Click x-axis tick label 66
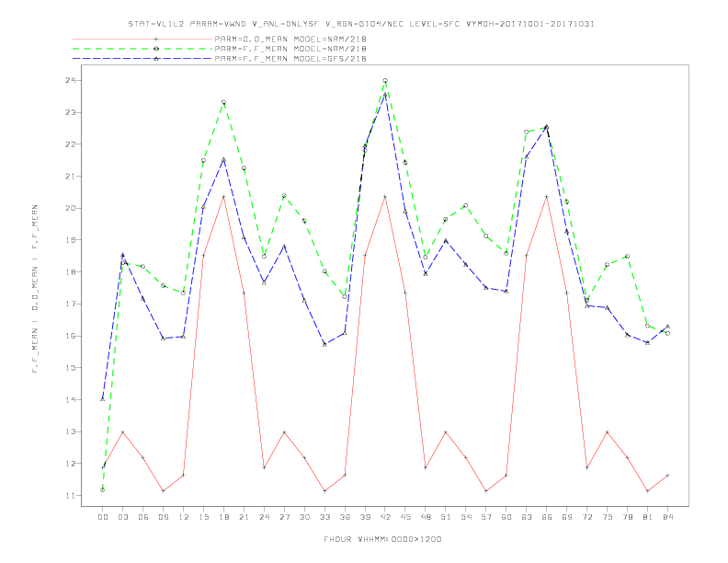This screenshot has height=563, width=728. pos(547,517)
